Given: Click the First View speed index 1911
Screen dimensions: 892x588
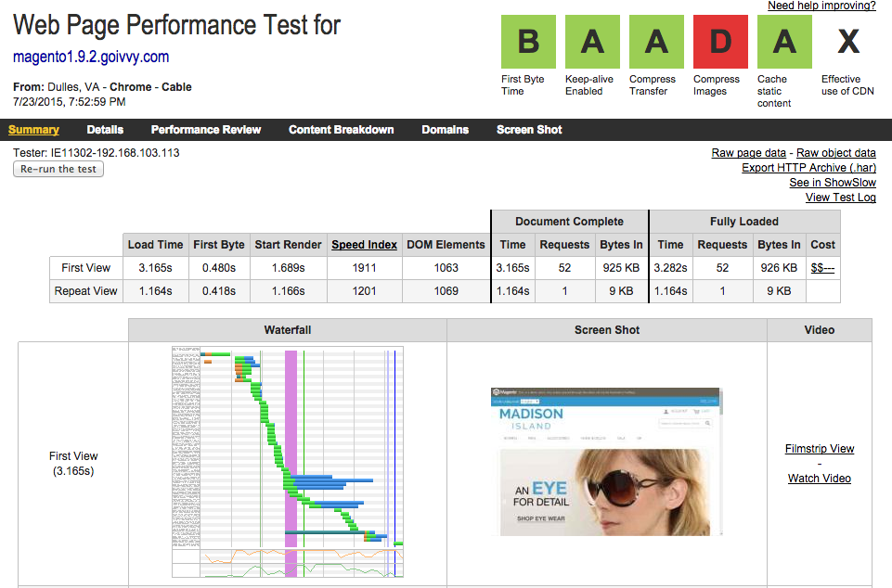Looking at the screenshot, I should (x=364, y=268).
